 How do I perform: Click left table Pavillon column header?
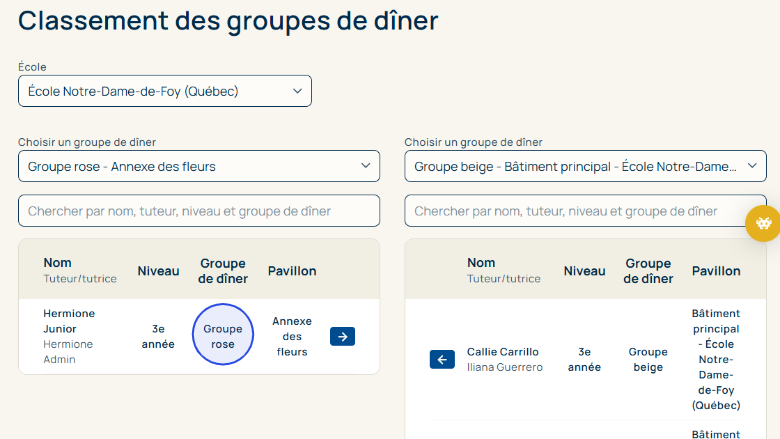292,270
